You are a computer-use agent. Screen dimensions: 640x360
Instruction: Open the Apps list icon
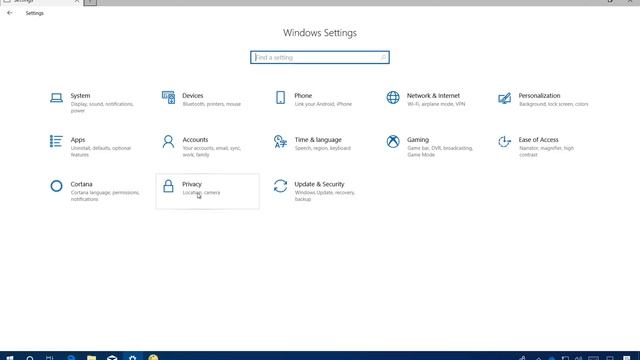(56, 141)
